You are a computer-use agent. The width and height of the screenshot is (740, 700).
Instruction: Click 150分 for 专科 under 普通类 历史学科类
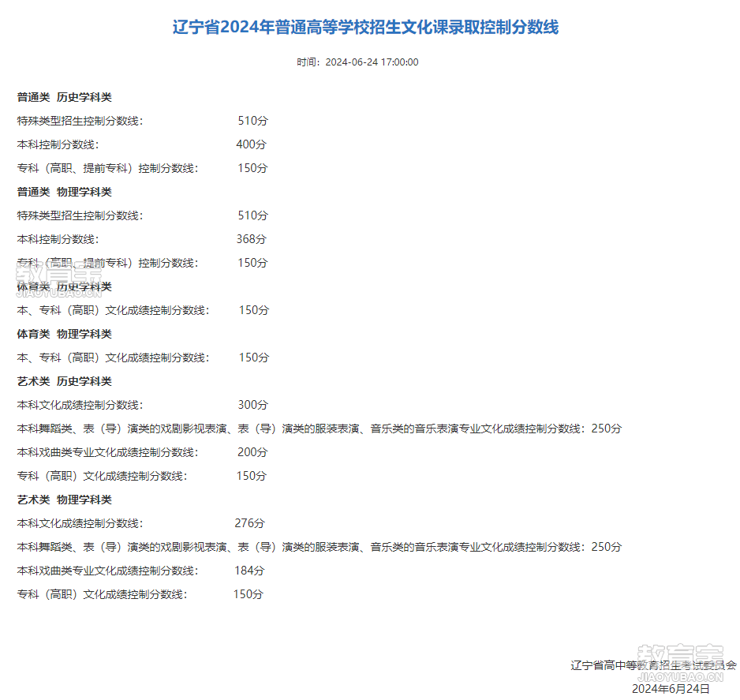point(252,168)
